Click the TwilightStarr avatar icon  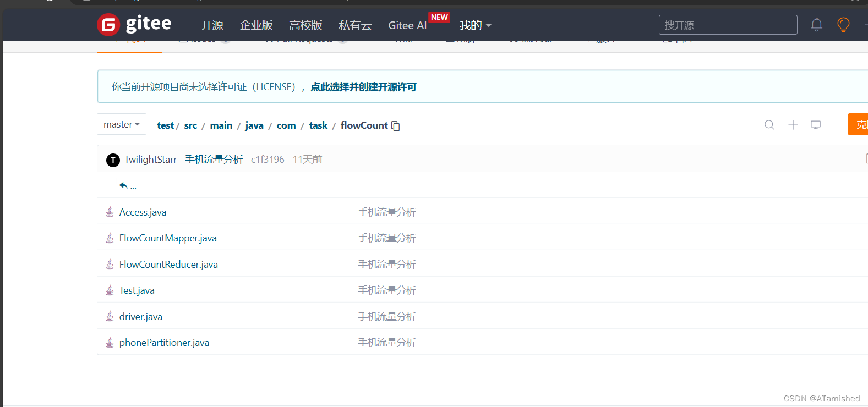(x=113, y=160)
